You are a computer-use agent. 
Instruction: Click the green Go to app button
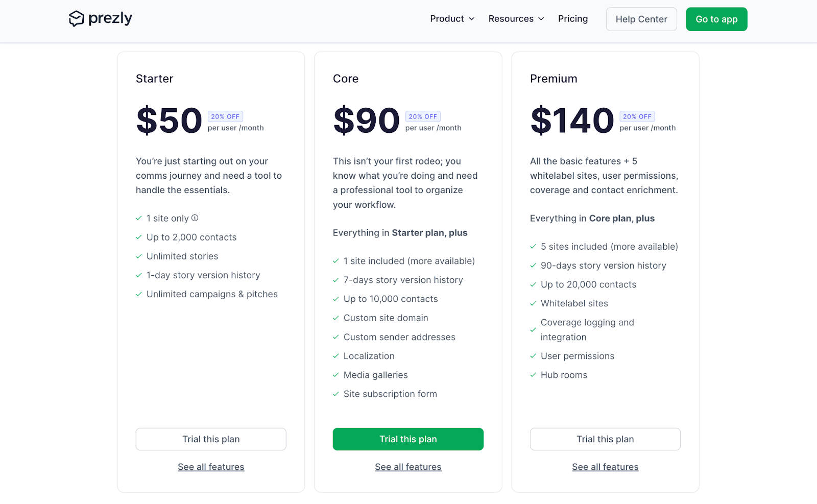716,19
